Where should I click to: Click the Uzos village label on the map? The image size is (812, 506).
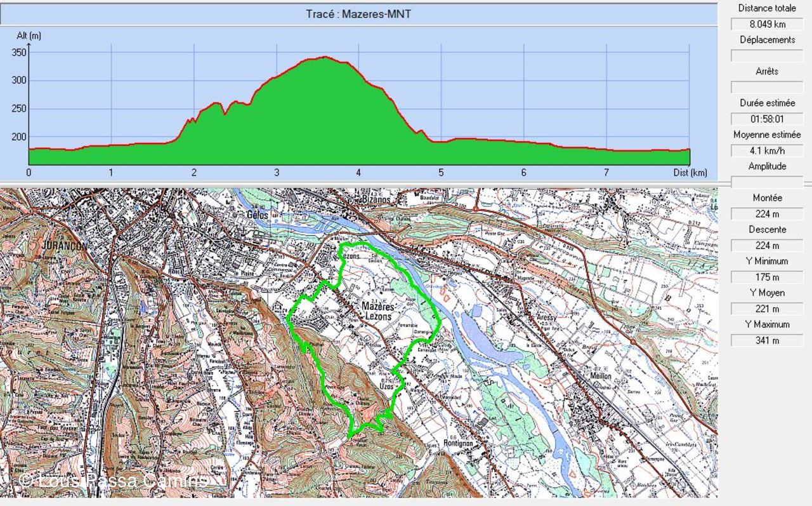coord(386,386)
